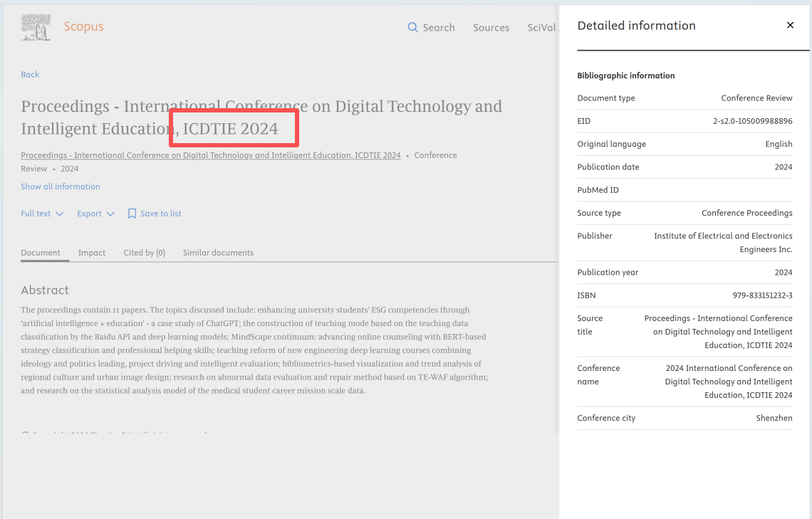Click the Scopus tree logo icon
Viewport: 812px width, 519px height.
[x=36, y=27]
